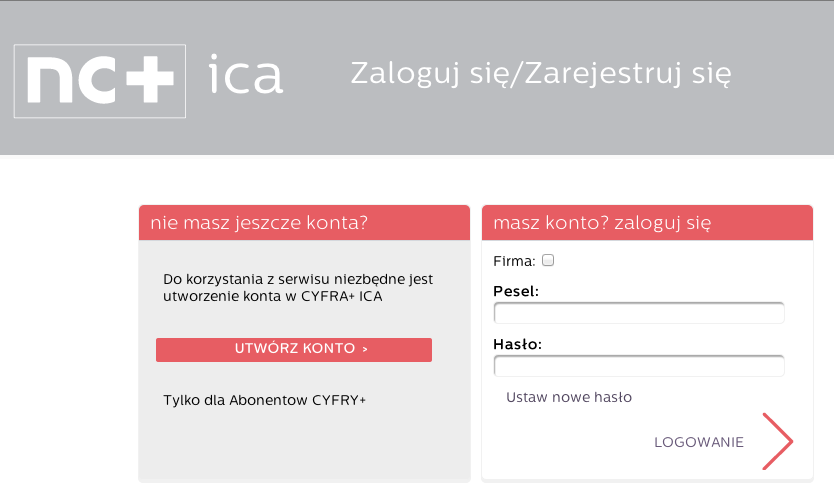Click the LOGOWANIE text button
The image size is (834, 504).
[x=699, y=442]
